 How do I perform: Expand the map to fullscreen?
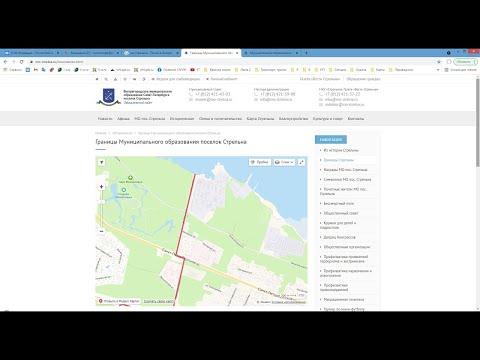(301, 162)
